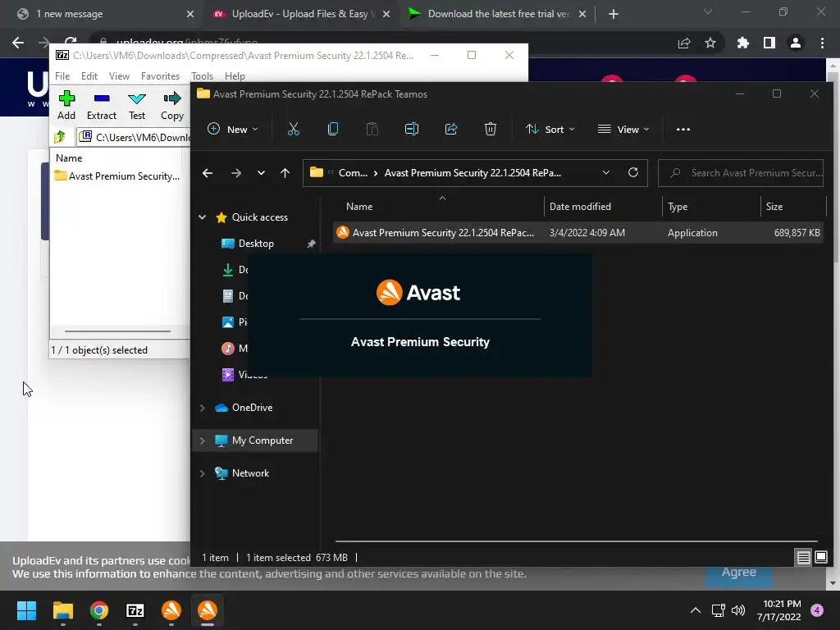Screen dimensions: 840x630
Task: Click the Explorer search box
Action: tap(741, 172)
